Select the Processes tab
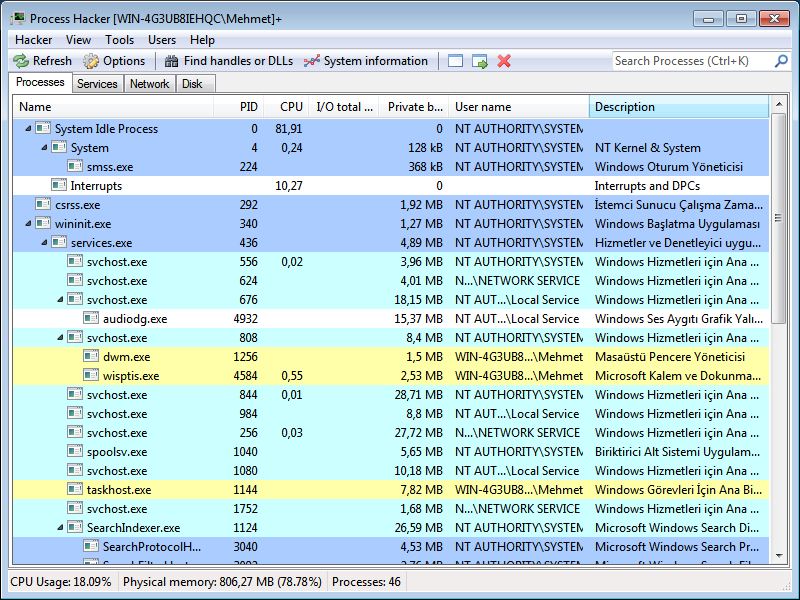The height and width of the screenshot is (600, 800). [40, 83]
